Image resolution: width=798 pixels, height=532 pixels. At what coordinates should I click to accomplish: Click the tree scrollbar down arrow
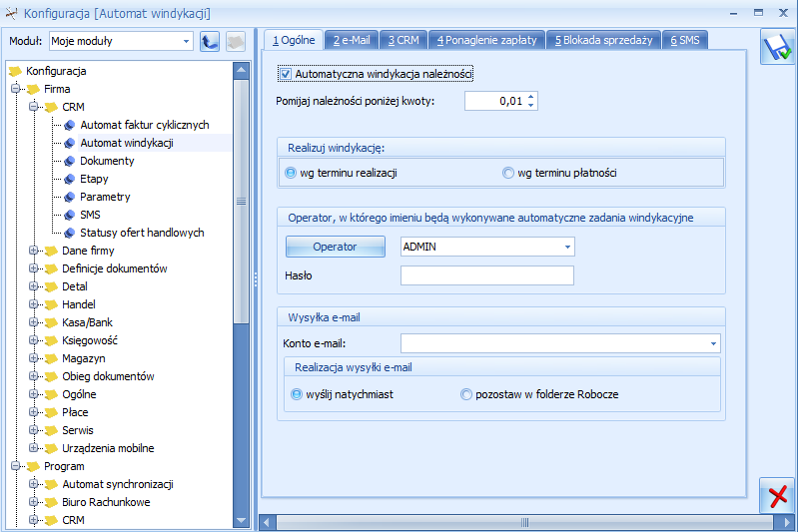point(242,520)
